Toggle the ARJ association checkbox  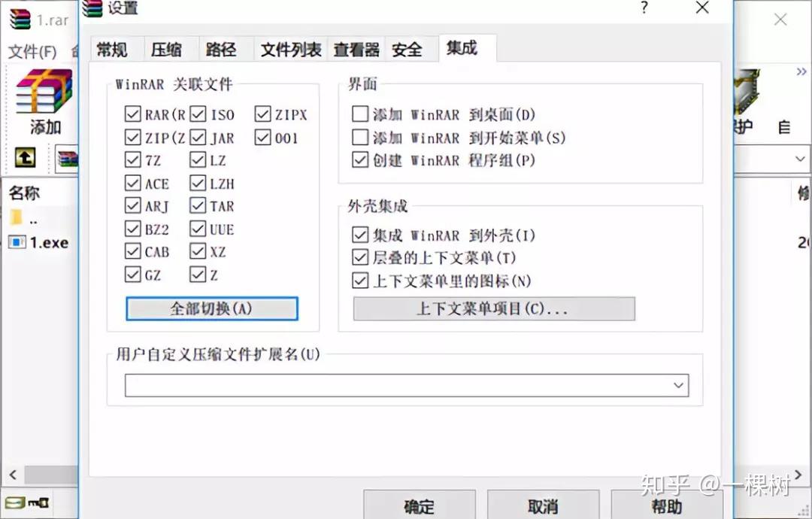(x=132, y=205)
